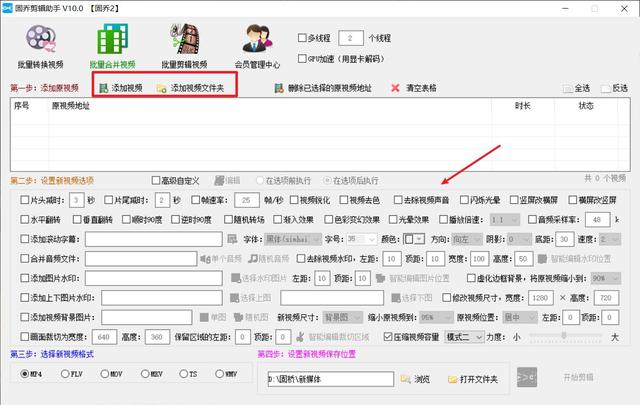This screenshot has width=640, height=405.
Task: Click 智能编辑图片位置 icon
Action: click(380, 278)
